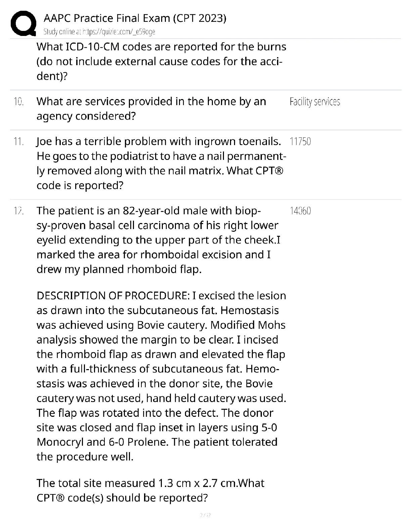The height and width of the screenshot is (532, 411).
Task: Click the Quizlet Q logo icon
Action: (x=24, y=23)
